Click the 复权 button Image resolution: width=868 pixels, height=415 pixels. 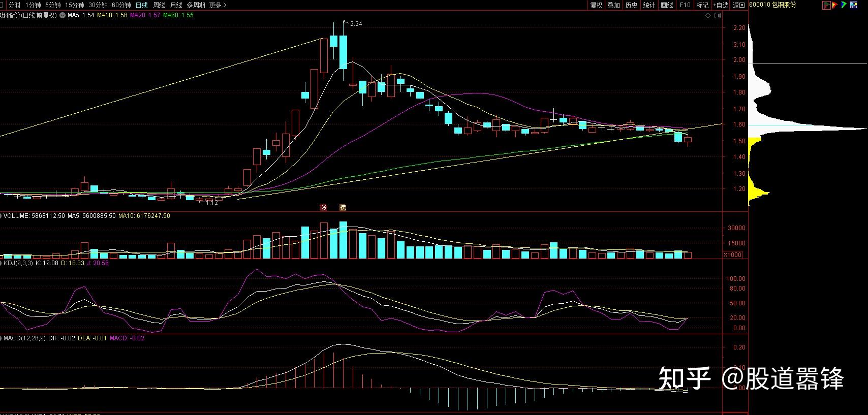[596, 5]
